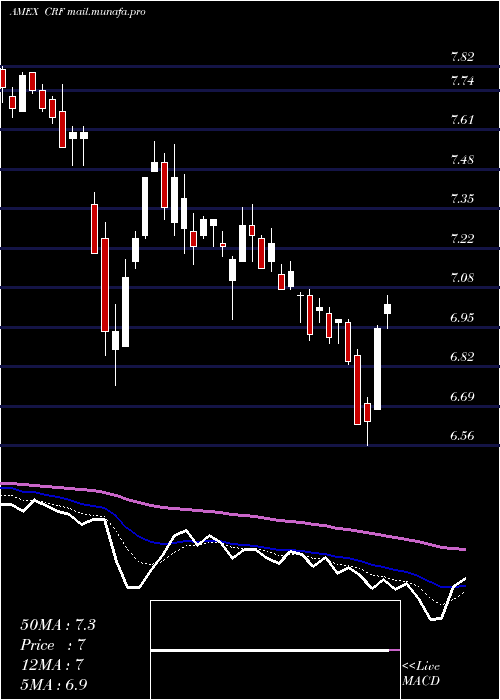
Task: Click the 5MA : 6.9 readout
Action: click(54, 685)
